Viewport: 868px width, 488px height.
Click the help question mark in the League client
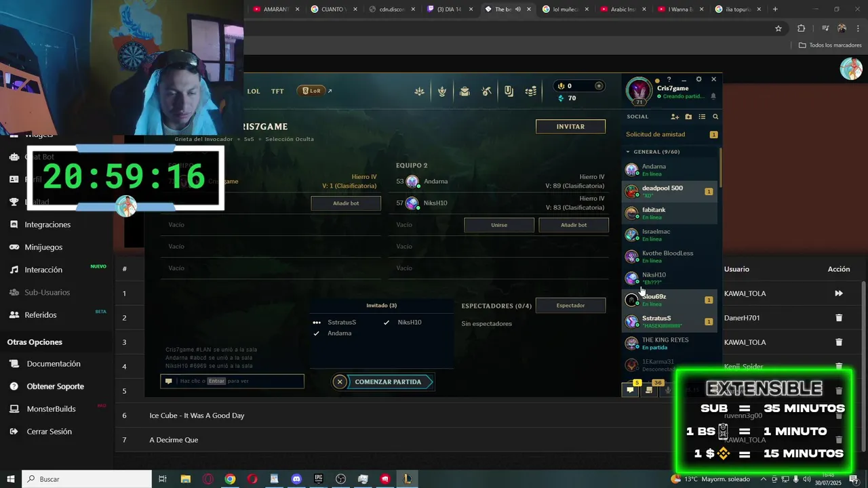click(669, 79)
